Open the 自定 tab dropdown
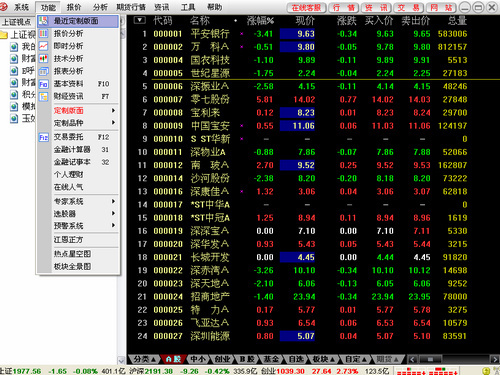Viewport: 500px width, 375px height. 356,359
